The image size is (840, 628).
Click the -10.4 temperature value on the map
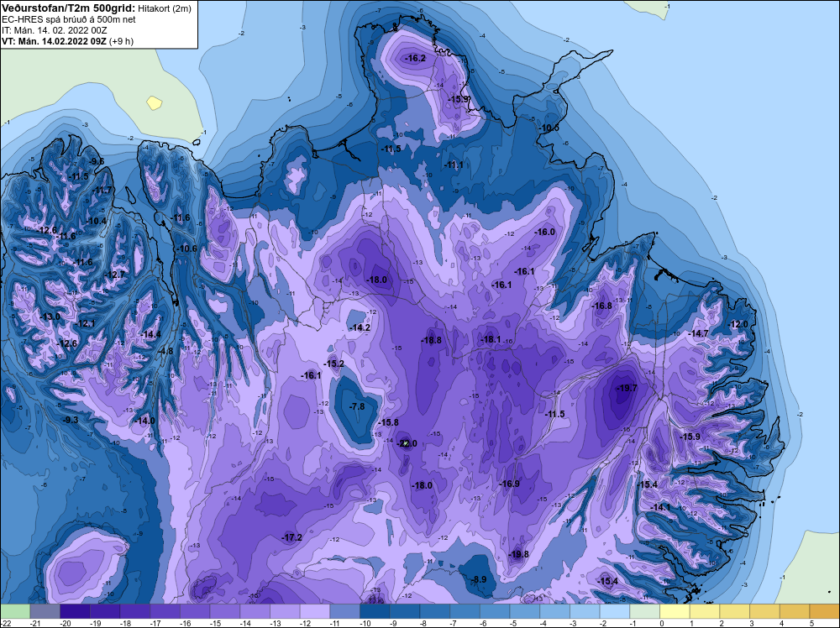pyautogui.click(x=97, y=221)
